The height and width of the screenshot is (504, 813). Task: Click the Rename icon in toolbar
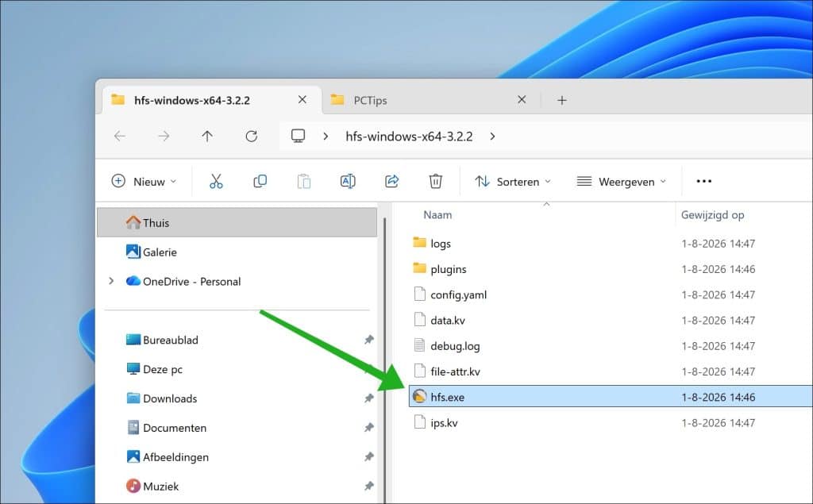point(348,181)
